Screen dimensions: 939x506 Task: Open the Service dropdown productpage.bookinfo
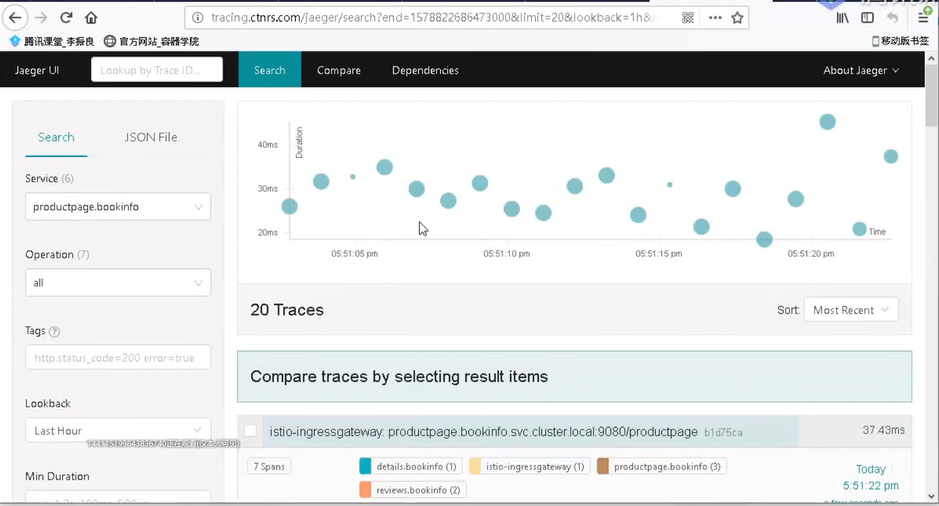point(118,207)
